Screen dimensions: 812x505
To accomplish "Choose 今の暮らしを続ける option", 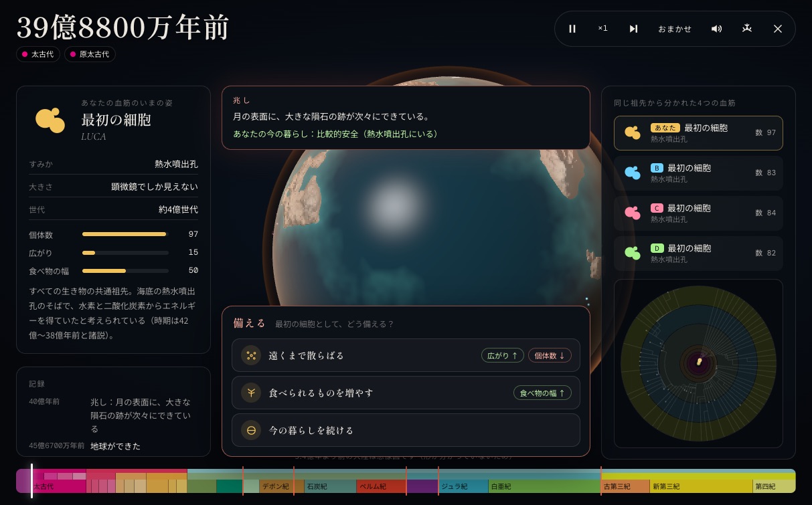I will [406, 430].
